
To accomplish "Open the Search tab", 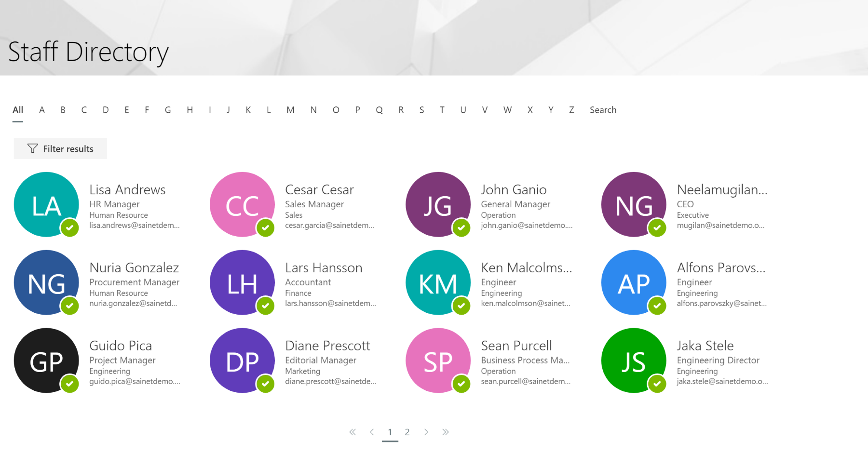I will tap(603, 110).
